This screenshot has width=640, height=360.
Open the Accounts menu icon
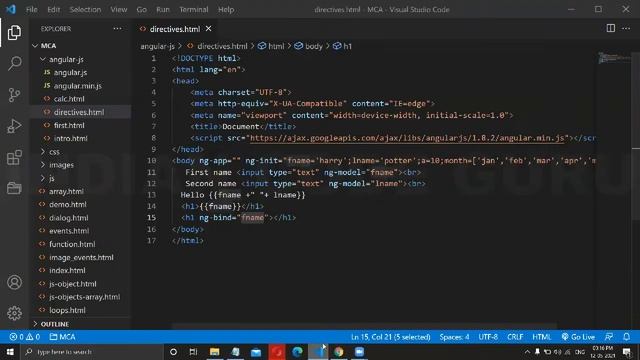point(14,282)
